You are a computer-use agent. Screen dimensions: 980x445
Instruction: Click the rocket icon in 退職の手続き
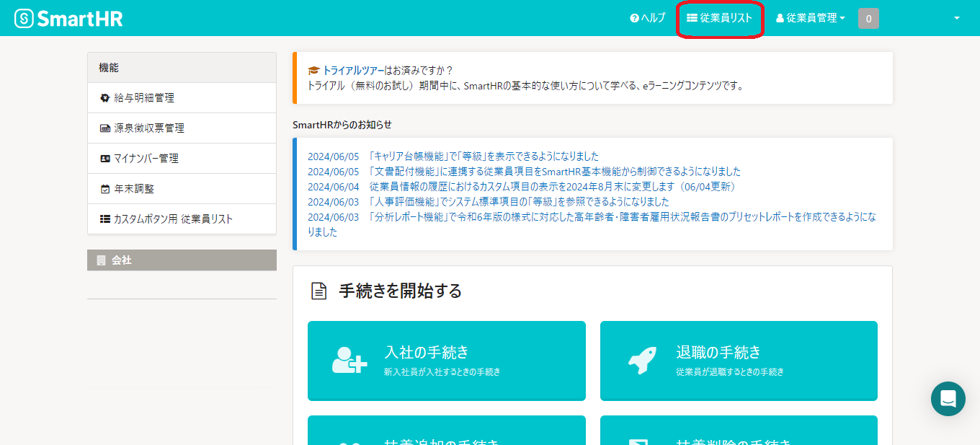(x=641, y=360)
